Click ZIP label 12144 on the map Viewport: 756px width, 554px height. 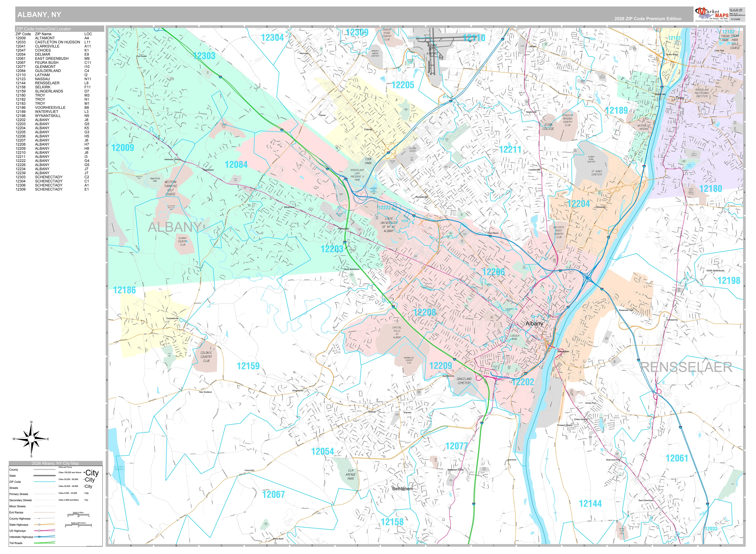[x=590, y=504]
